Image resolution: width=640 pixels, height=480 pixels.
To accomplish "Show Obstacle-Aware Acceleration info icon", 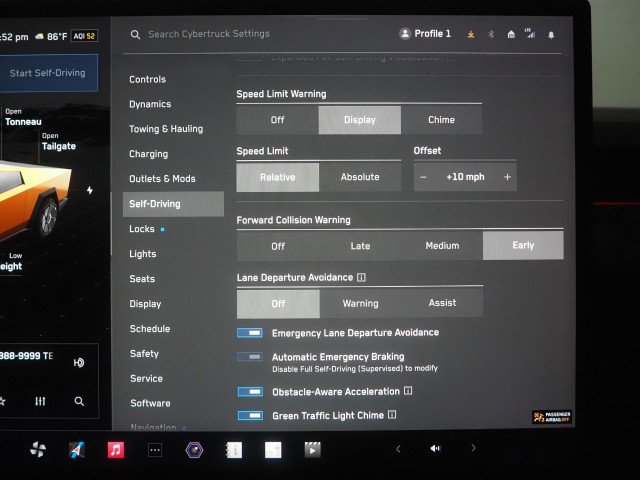I will [408, 391].
